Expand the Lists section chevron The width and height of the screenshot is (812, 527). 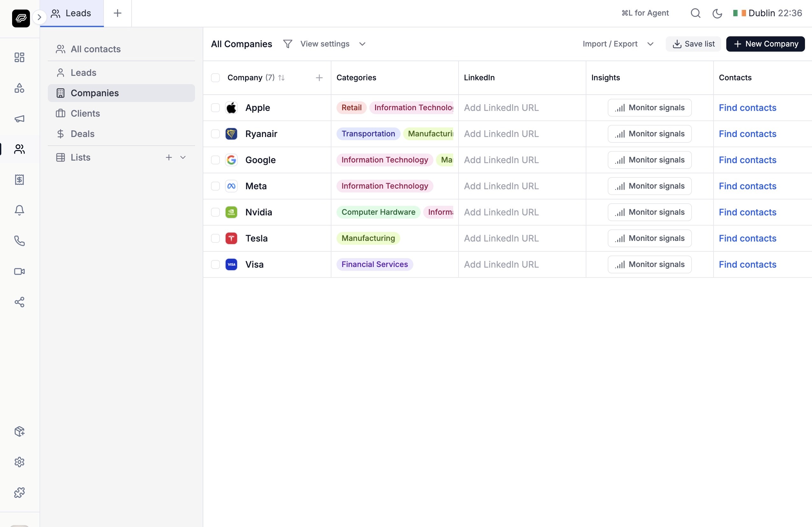(x=183, y=157)
